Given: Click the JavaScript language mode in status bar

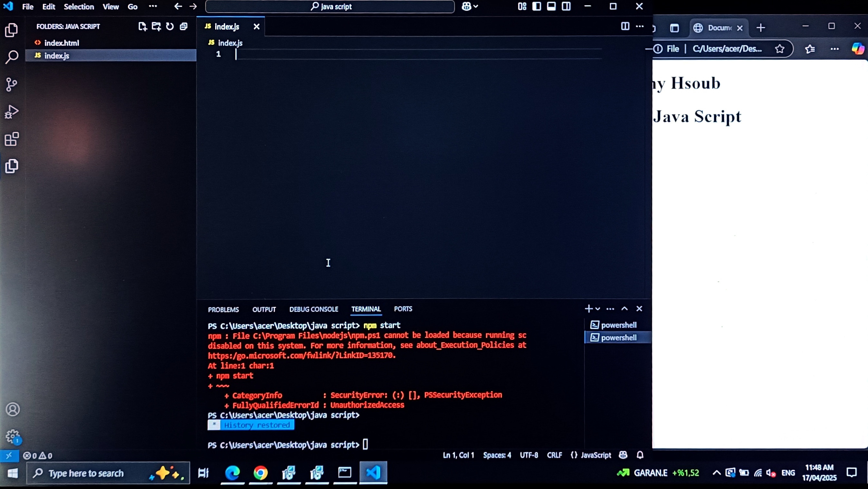Looking at the screenshot, I should 596,455.
